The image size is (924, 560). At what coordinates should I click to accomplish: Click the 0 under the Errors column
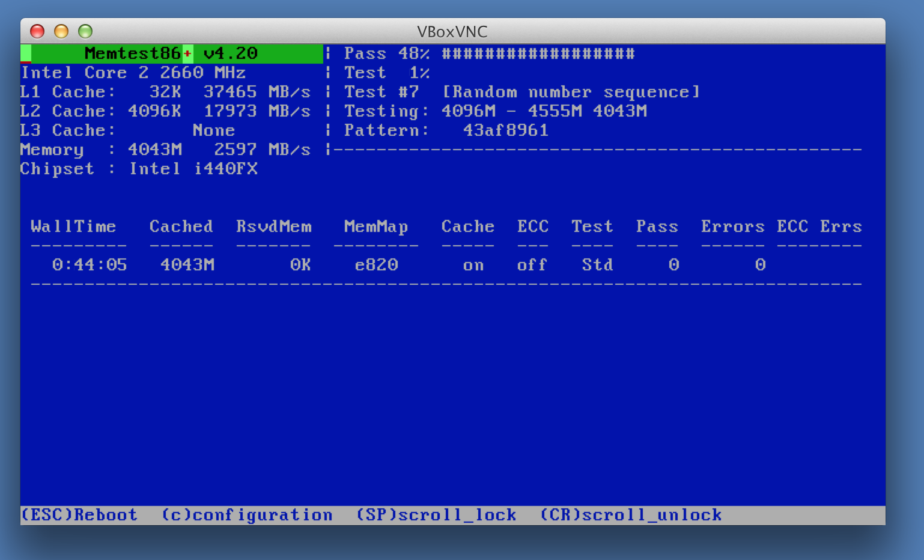coord(760,265)
